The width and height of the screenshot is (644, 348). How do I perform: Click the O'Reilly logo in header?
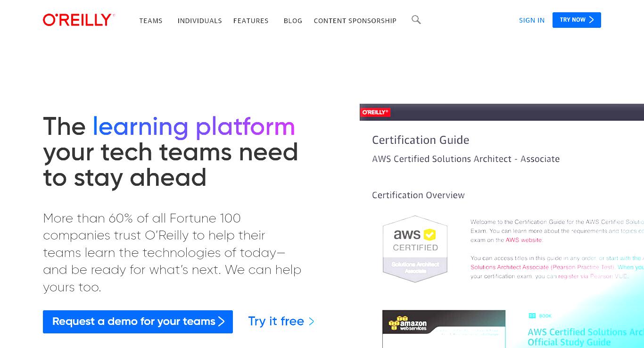pyautogui.click(x=79, y=20)
